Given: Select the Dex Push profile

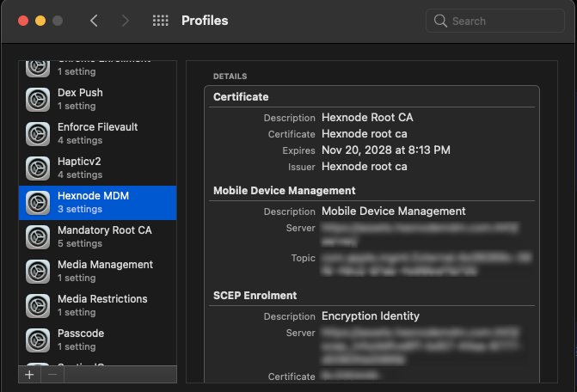Looking at the screenshot, I should pos(97,99).
